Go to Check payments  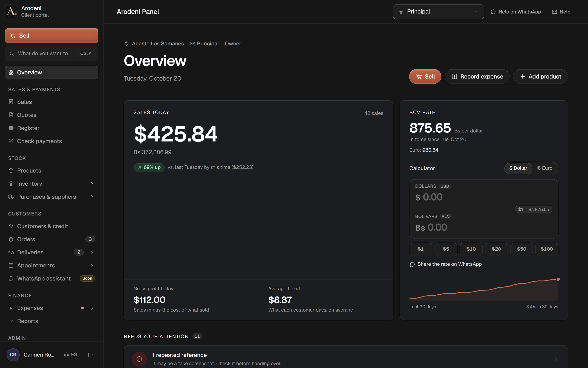point(51,141)
